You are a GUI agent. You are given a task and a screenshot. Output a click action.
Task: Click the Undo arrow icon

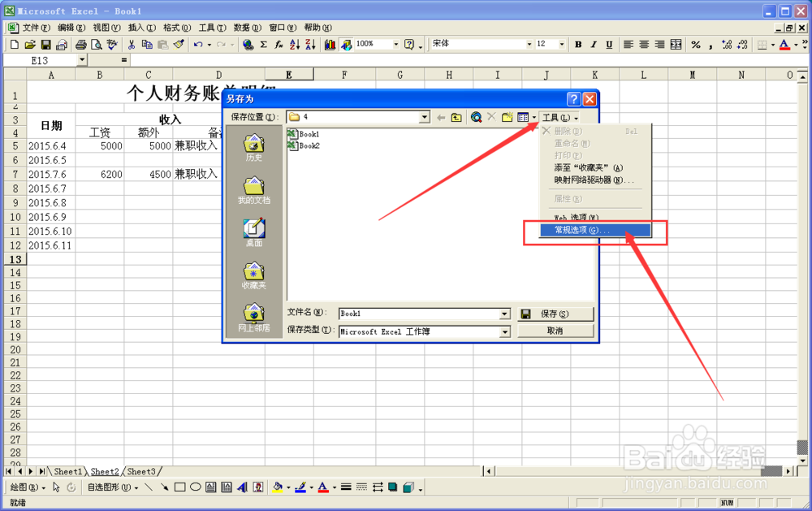coord(198,45)
